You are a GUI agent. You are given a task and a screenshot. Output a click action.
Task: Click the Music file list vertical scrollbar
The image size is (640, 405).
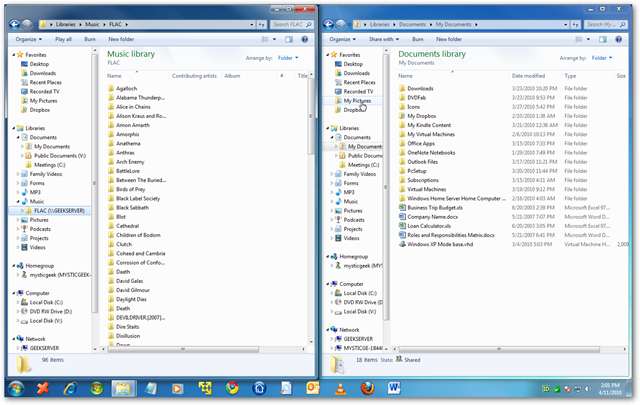(309, 200)
